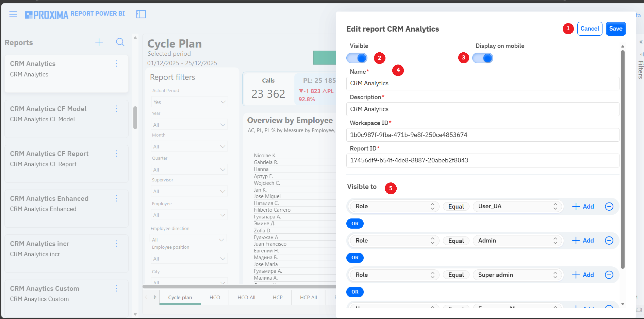The height and width of the screenshot is (319, 644).
Task: Click the Workspace ID input field
Action: tap(482, 135)
